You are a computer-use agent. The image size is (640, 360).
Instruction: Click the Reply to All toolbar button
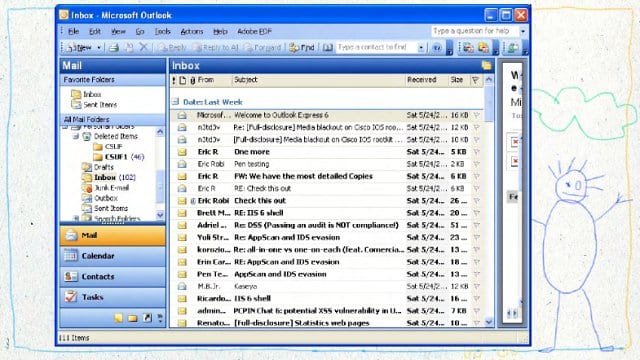216,48
